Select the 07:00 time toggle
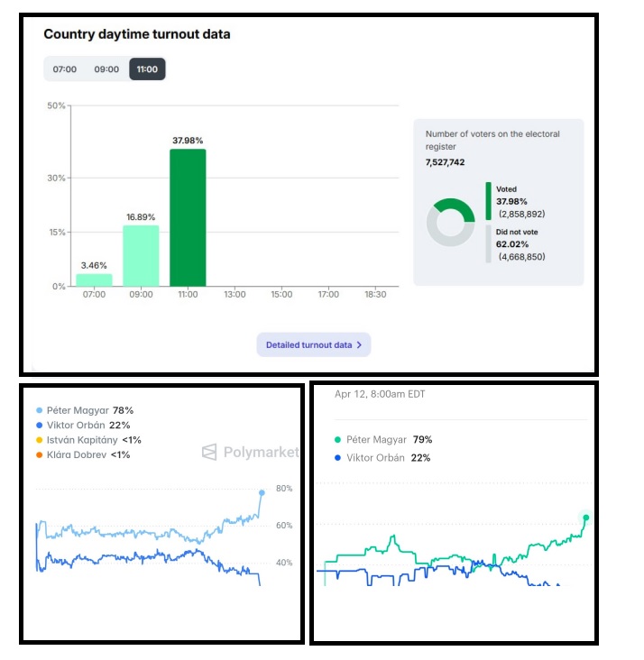 65,69
